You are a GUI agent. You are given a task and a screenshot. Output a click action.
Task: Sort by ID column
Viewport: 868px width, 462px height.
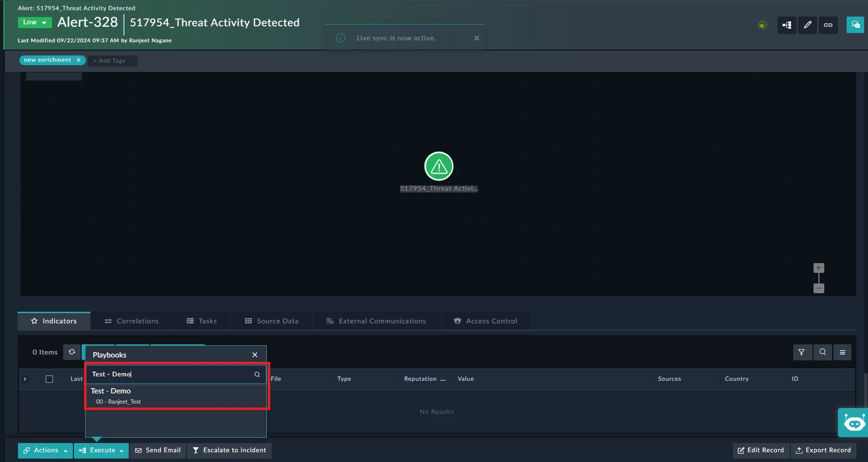pos(795,379)
